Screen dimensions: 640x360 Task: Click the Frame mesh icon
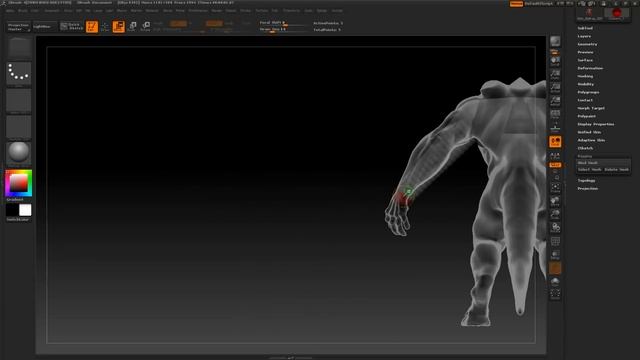555,187
